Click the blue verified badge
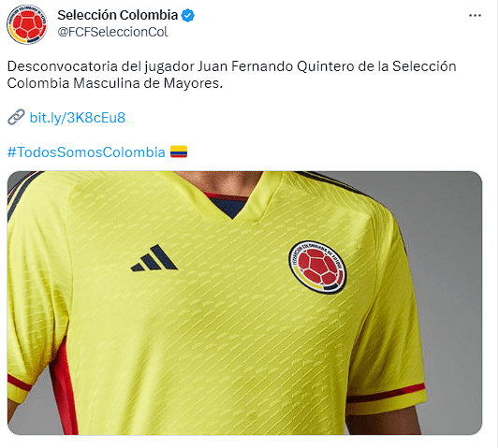499x448 pixels. coord(188,16)
